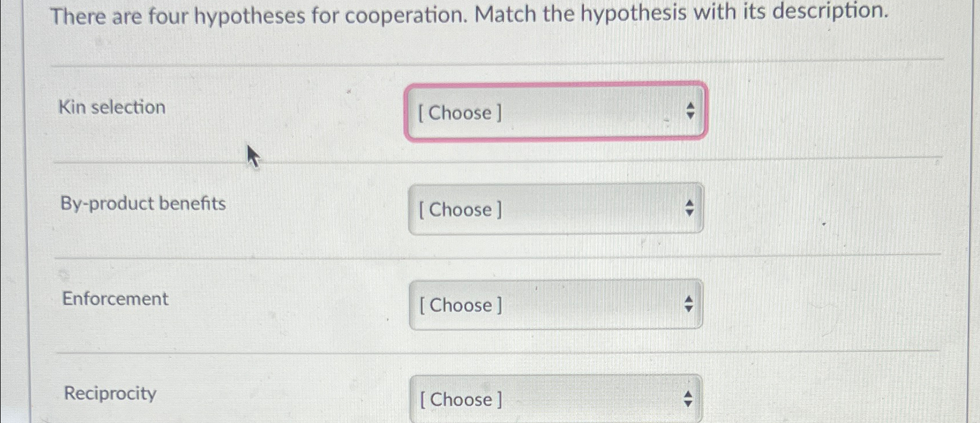This screenshot has height=423, width=980.
Task: Click the [ Choose ] text beside Reciprocity
Action: 460,400
